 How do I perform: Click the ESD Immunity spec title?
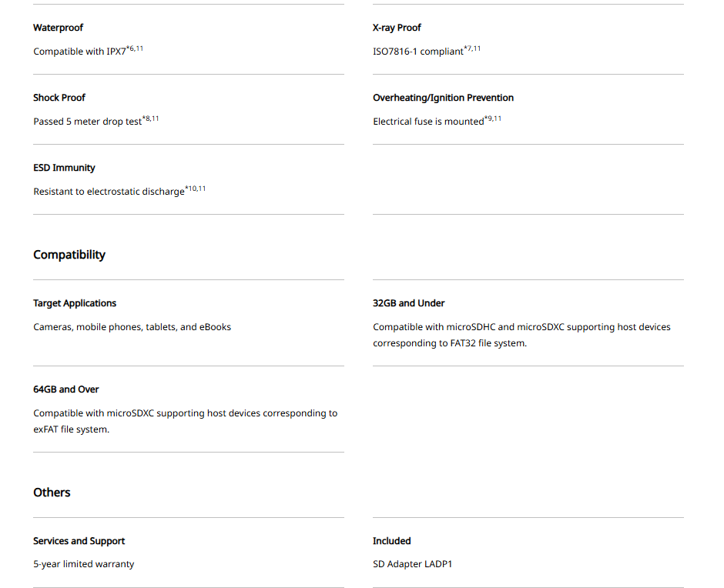[x=64, y=168]
